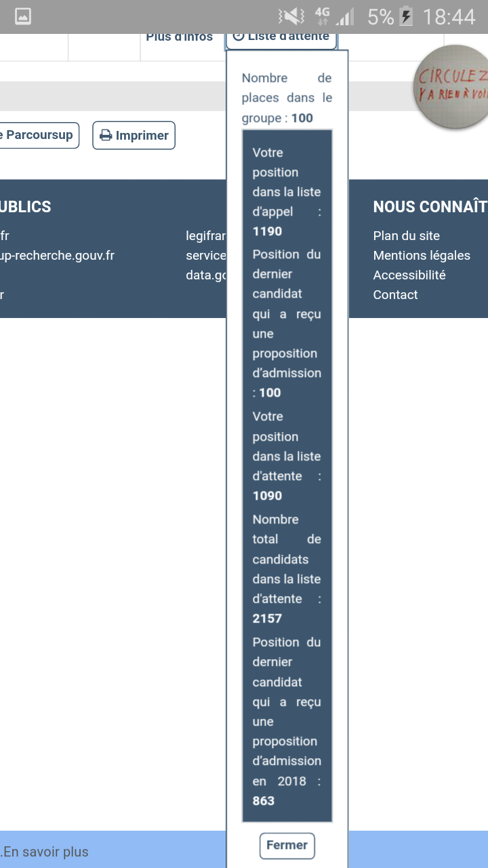Click the printer icon on Imprimer
The width and height of the screenshot is (488, 868).
coord(106,136)
